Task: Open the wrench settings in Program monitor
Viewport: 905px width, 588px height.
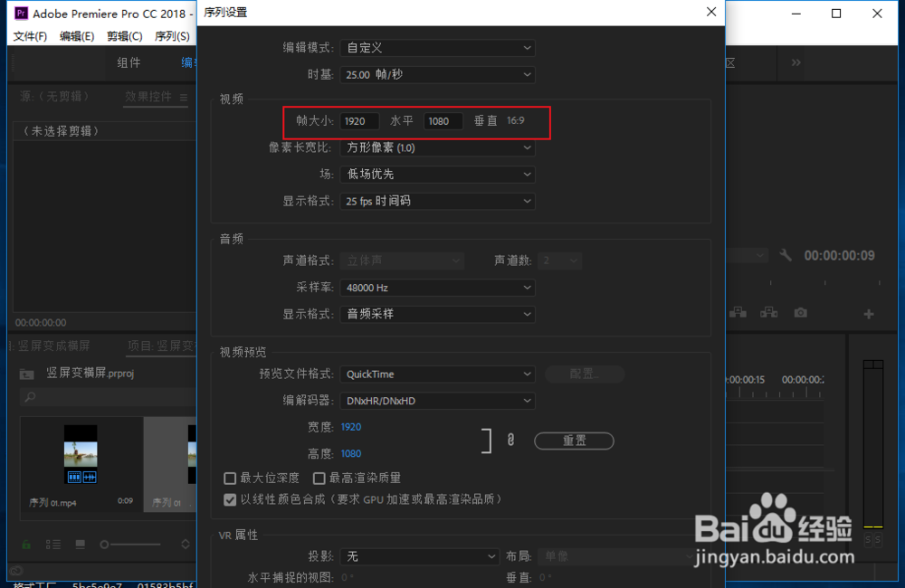Action: 785,255
